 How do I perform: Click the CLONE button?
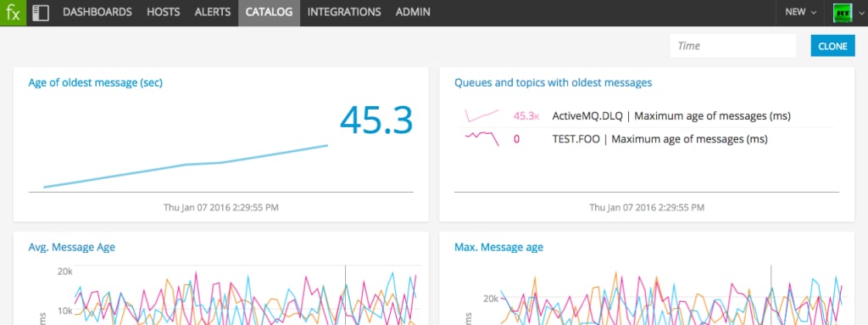(832, 46)
